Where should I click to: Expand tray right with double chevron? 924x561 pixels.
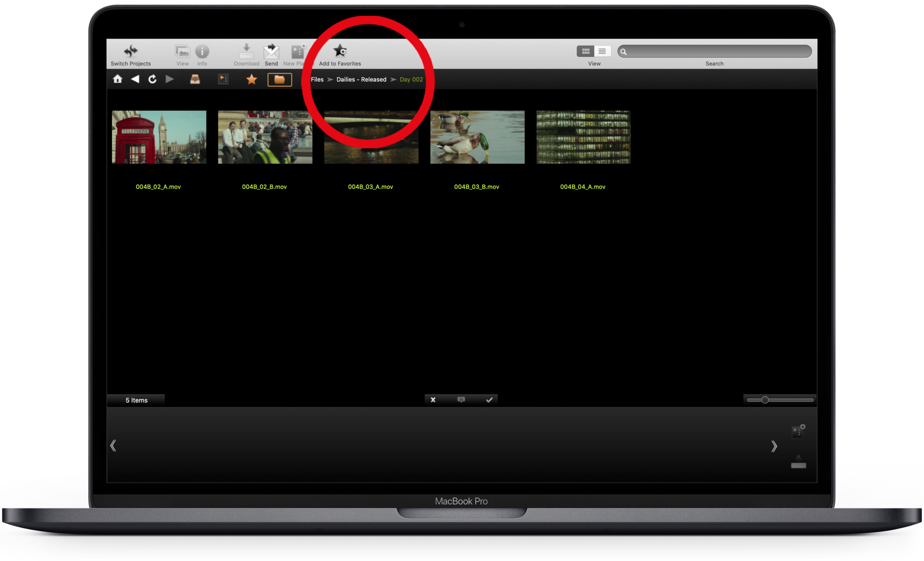click(774, 446)
